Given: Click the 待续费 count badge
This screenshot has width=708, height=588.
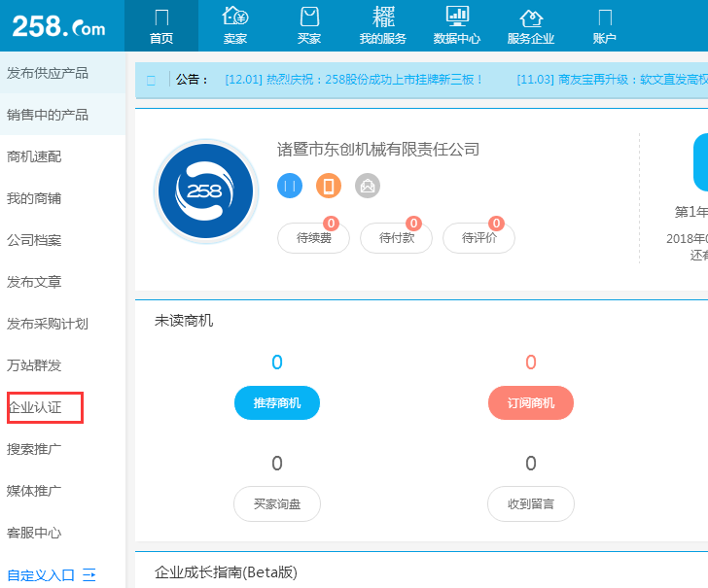Looking at the screenshot, I should [x=331, y=224].
